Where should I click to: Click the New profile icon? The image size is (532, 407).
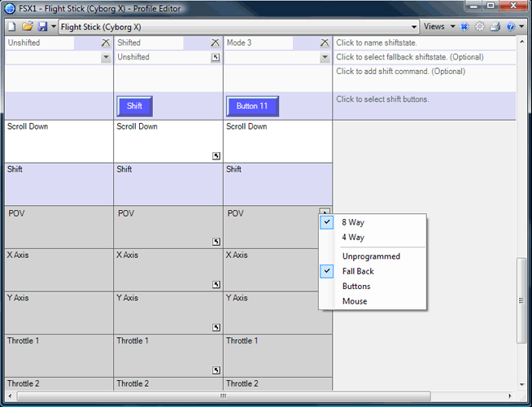coord(12,27)
